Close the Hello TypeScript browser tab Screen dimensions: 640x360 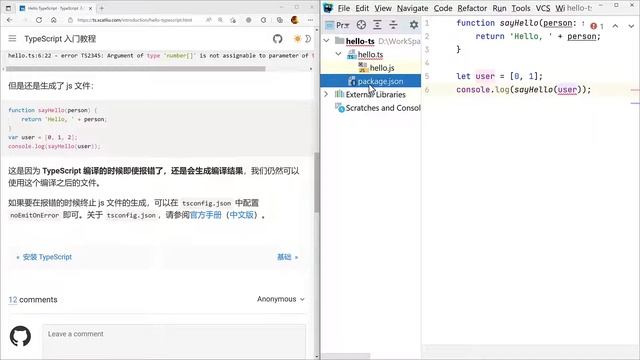click(x=90, y=8)
